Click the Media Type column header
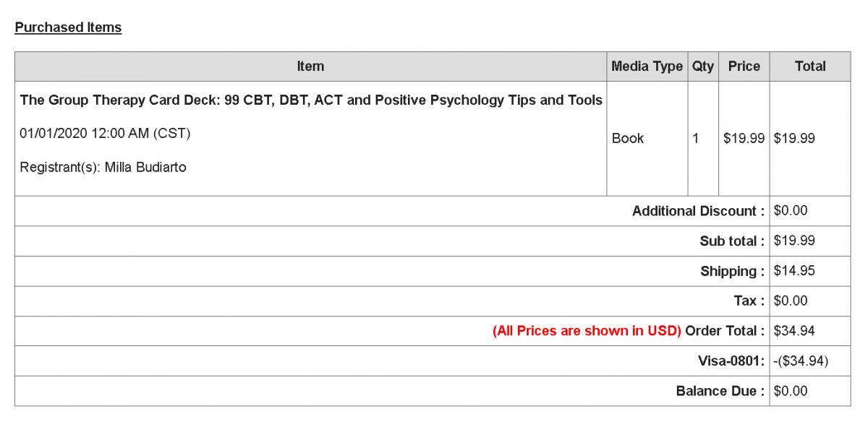The image size is (868, 422). [647, 66]
